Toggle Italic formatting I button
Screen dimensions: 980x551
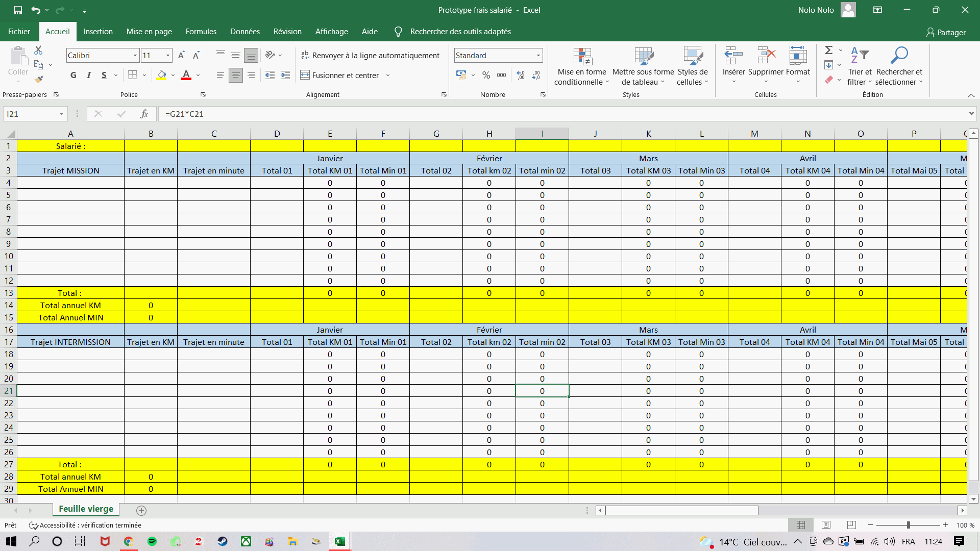[89, 75]
